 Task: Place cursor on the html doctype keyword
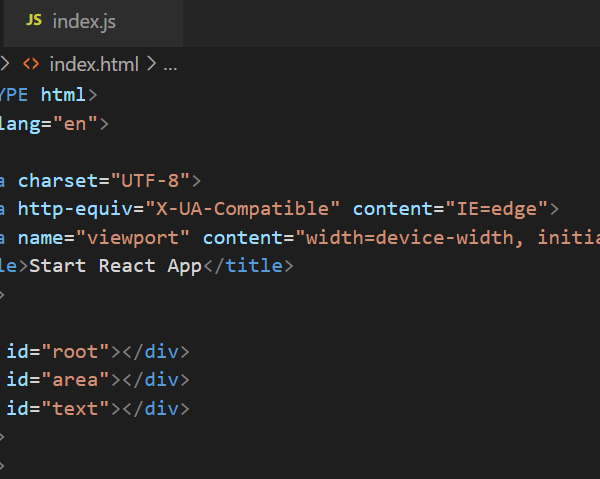[63, 95]
